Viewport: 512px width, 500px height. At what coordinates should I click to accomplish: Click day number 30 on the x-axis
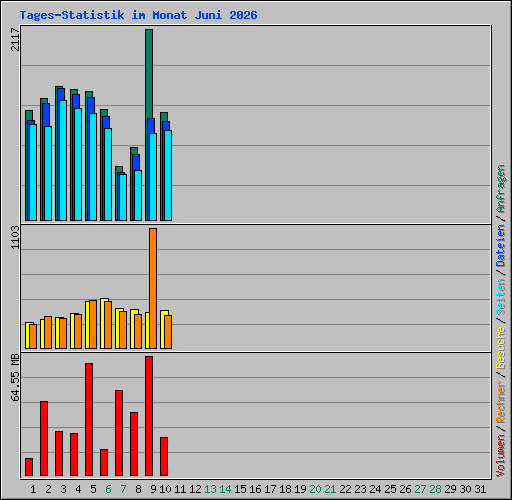click(x=465, y=489)
